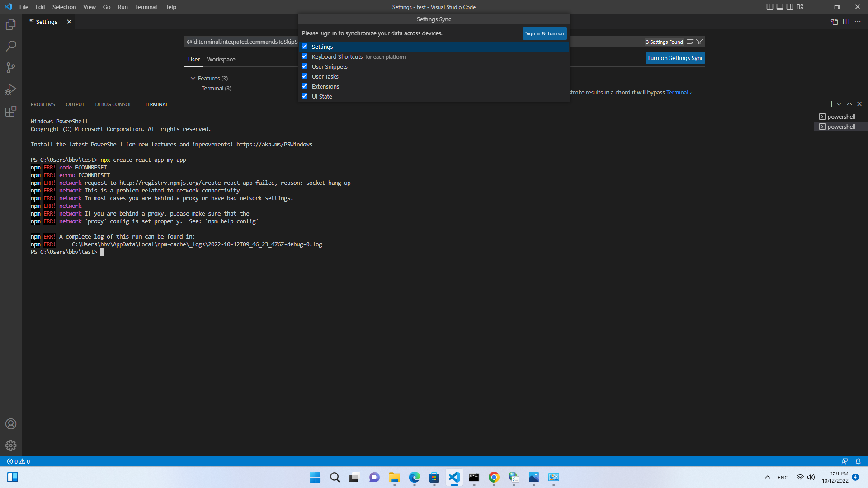
Task: Switch to the Problems panel tab
Action: [43, 104]
